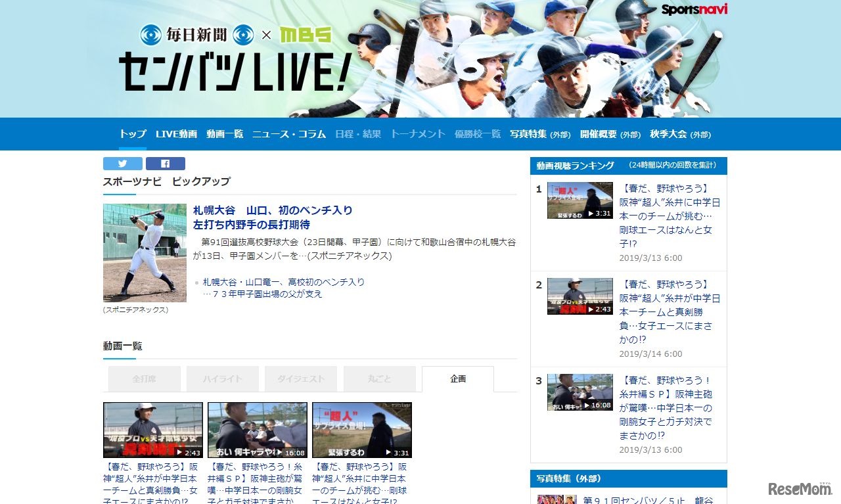This screenshot has height=504, width=841.
Task: Click the (スポニチアネックス) photo caption
Action: [x=135, y=309]
